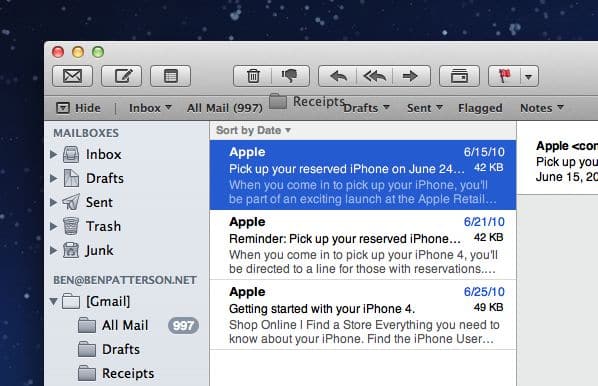Open Notes favorites bar dropdown
This screenshot has width=598, height=386.
pos(542,108)
